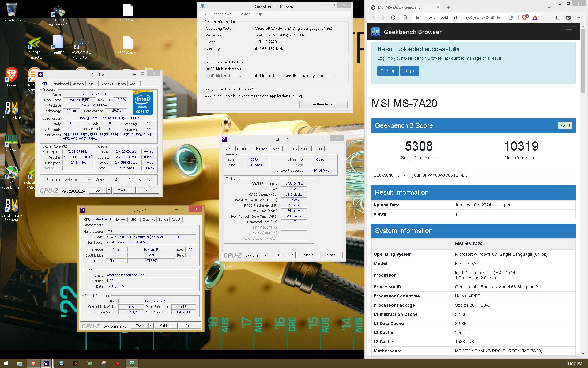The width and height of the screenshot is (588, 368).
Task: Open HWBOTx2 Shortcut desktop icon
Action: click(81, 48)
